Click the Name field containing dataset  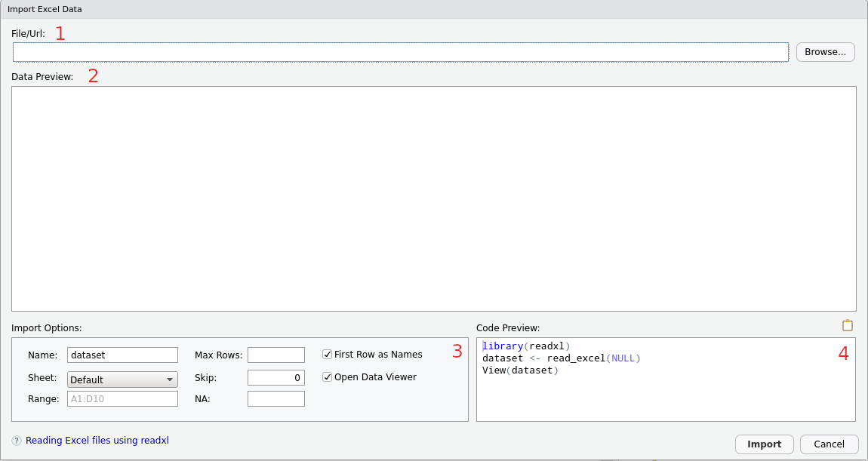click(x=123, y=355)
